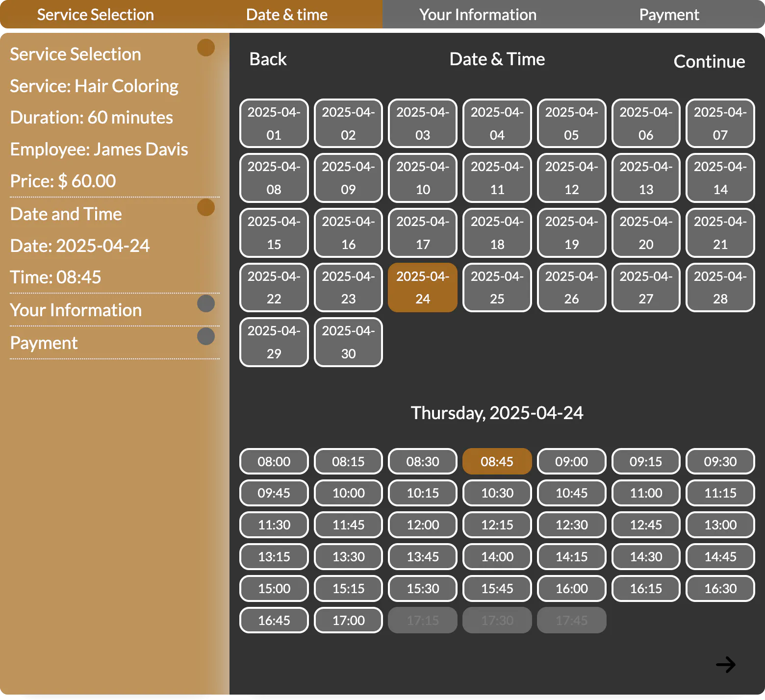Select the 14:30 time slot
Image resolution: width=765 pixels, height=700 pixels.
coord(646,557)
